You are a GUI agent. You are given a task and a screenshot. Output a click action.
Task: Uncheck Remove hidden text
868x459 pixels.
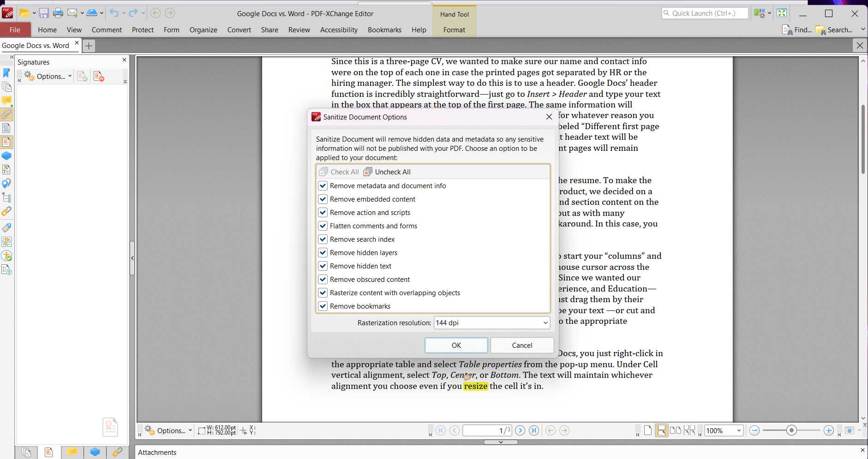pyautogui.click(x=323, y=266)
